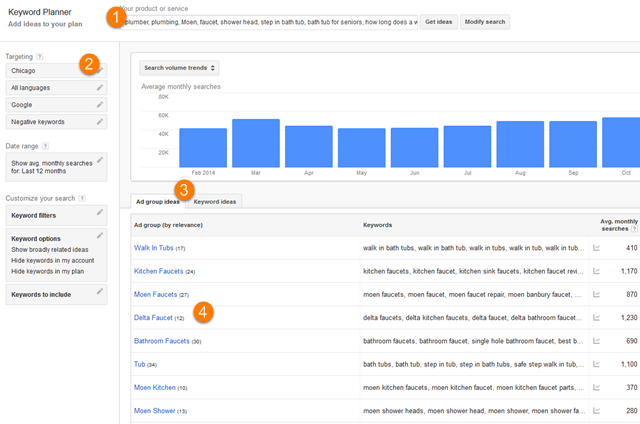The image size is (640, 424).
Task: Edit Keyword options pencil icon
Action: (100, 235)
